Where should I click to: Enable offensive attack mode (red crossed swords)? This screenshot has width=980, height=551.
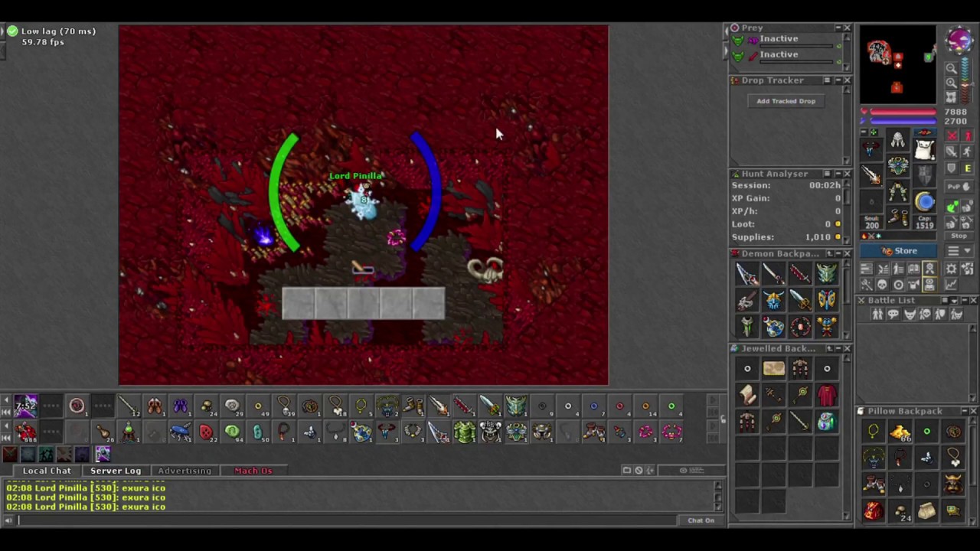[952, 135]
